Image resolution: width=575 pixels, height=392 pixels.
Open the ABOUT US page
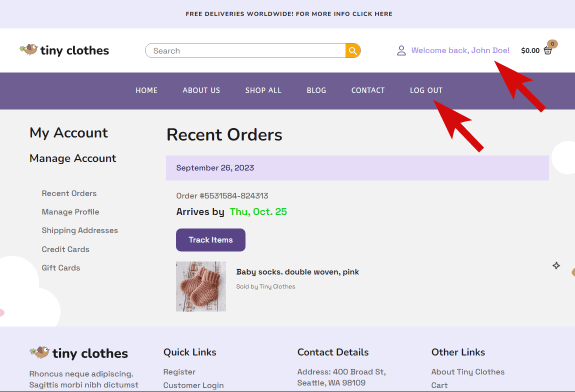coord(201,90)
